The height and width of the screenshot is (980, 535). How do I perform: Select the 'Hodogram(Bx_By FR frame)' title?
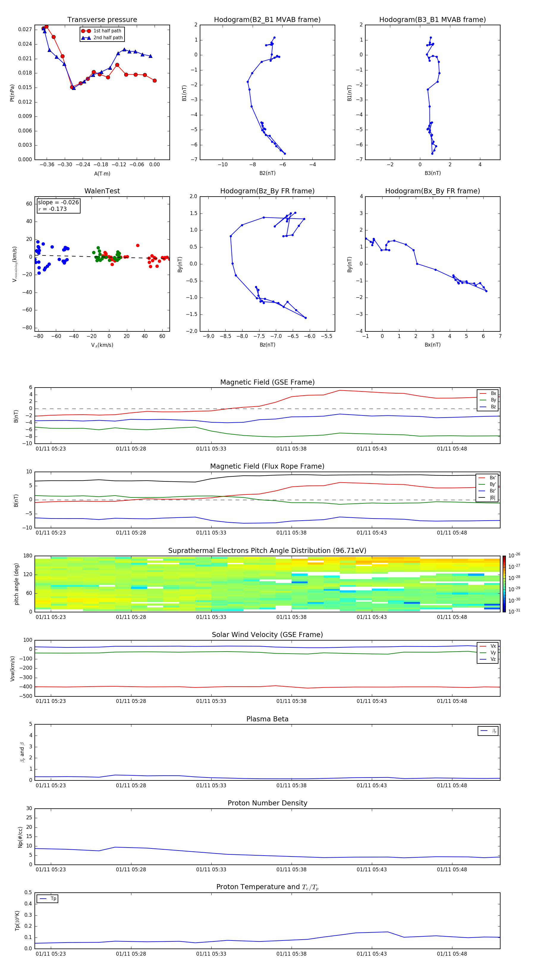(x=432, y=191)
